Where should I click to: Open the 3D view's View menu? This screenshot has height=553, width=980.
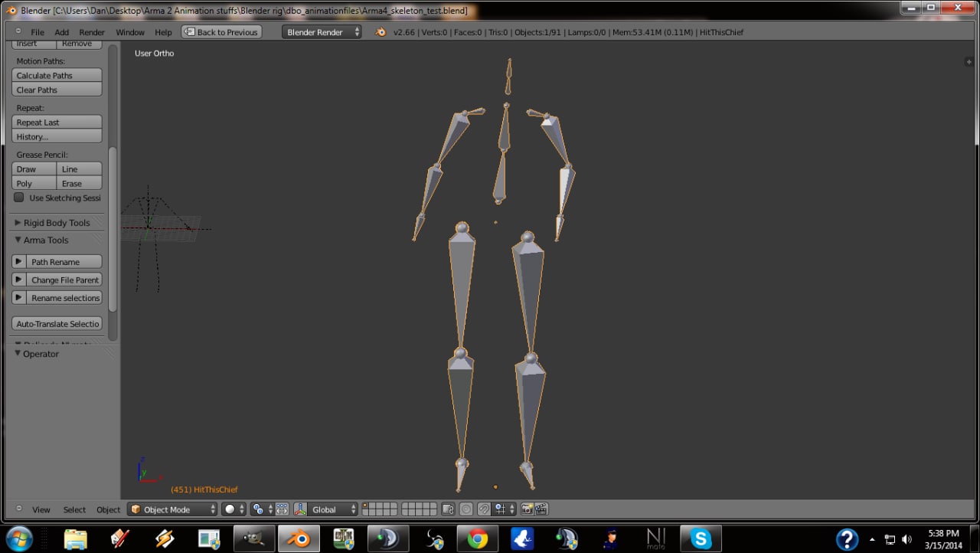[x=41, y=509]
